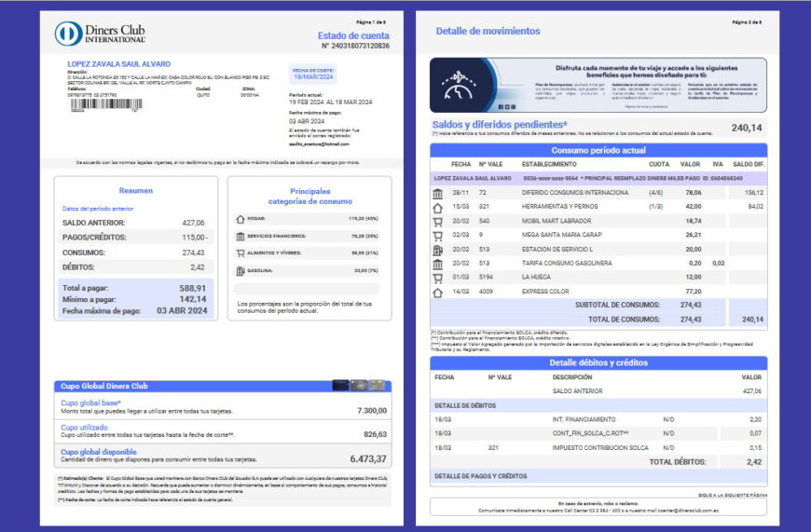Click the bank icon beside SERVICIOS FINANCIEROS
The height and width of the screenshot is (532, 811).
coord(240,237)
